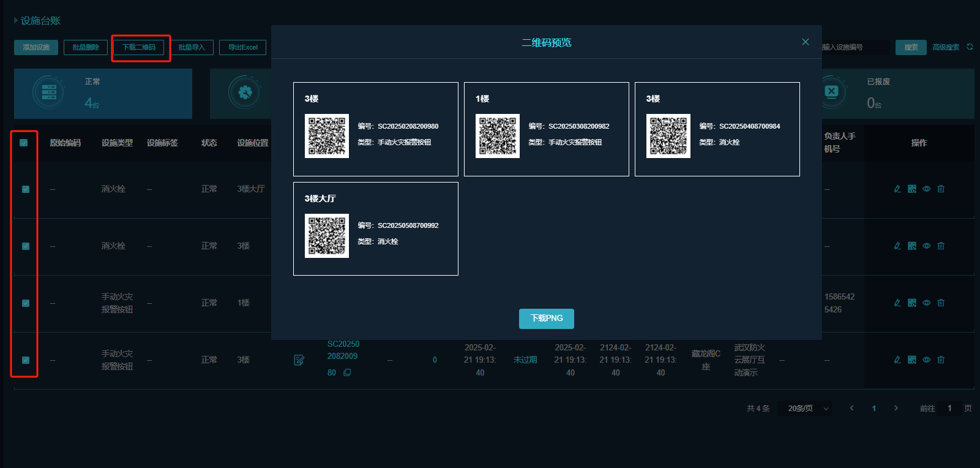Delete the 消火栓 3楼 row via trash icon

pos(941,246)
